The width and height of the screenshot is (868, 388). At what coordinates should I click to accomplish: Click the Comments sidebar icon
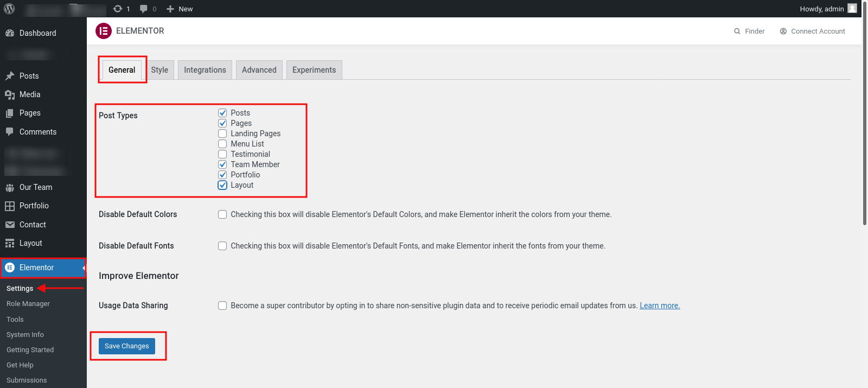(10, 132)
